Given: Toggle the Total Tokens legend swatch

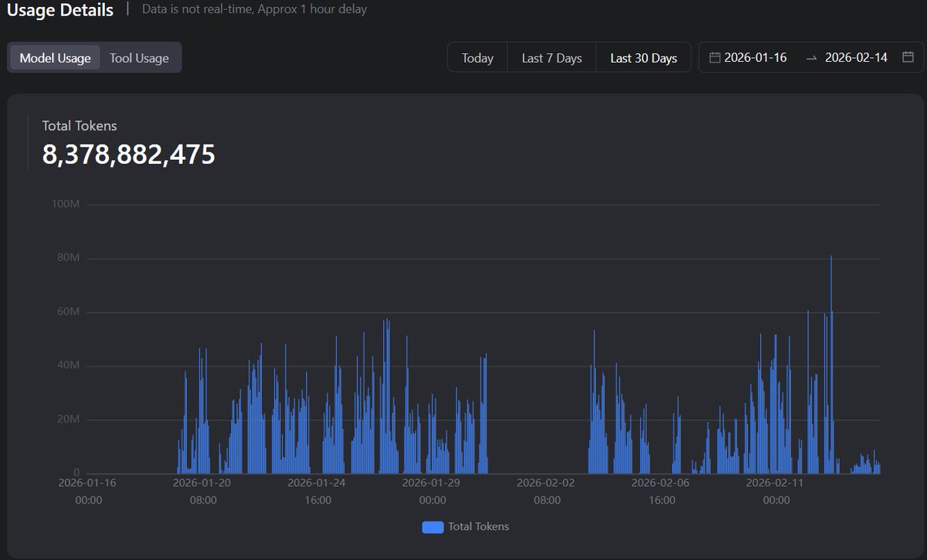Looking at the screenshot, I should [433, 527].
